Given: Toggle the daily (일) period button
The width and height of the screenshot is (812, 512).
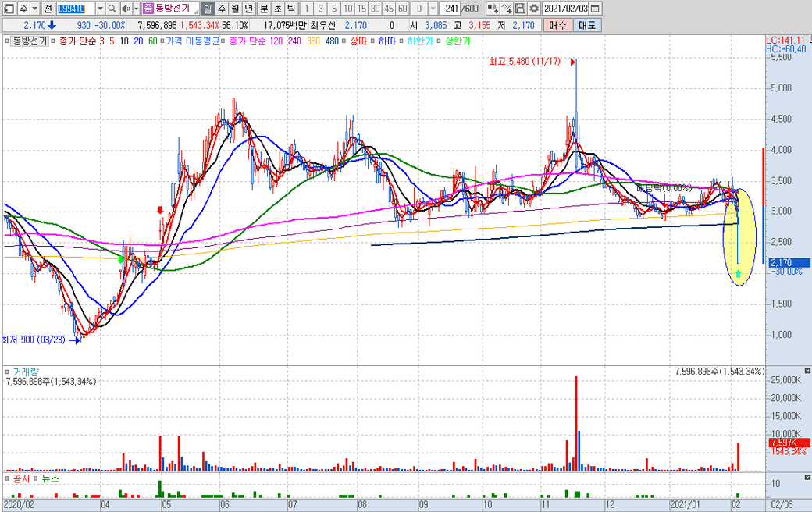Looking at the screenshot, I should coord(208,9).
